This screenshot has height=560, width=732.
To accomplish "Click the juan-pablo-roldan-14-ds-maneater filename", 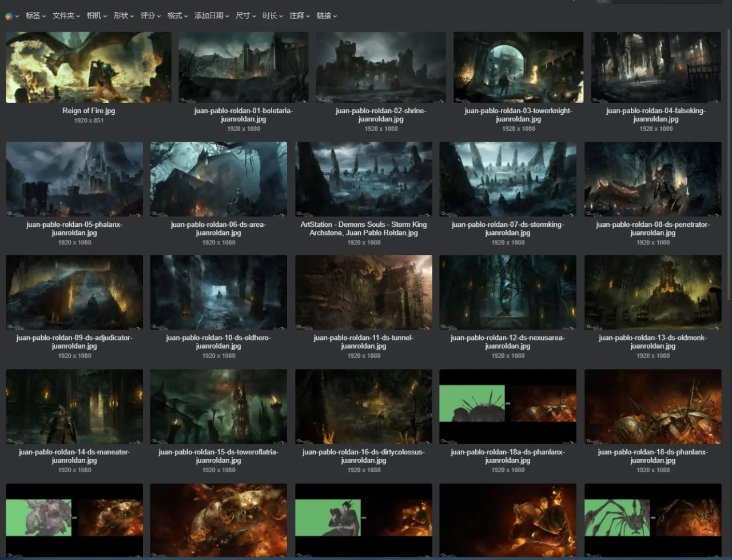I will 74,456.
